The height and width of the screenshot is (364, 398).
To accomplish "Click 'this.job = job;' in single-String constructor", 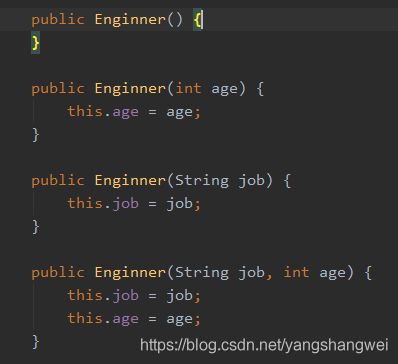I will click(134, 204).
